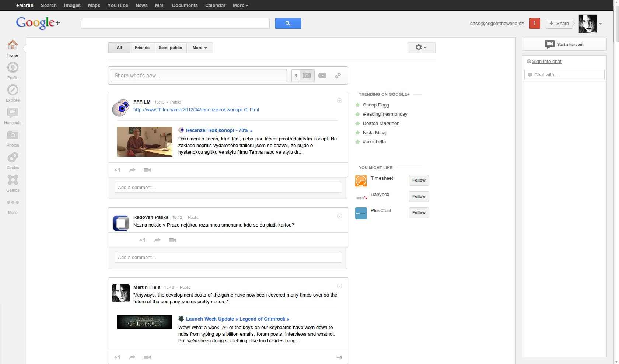Click +1 on Radovan Paška's post
619x364 pixels.
pos(142,240)
